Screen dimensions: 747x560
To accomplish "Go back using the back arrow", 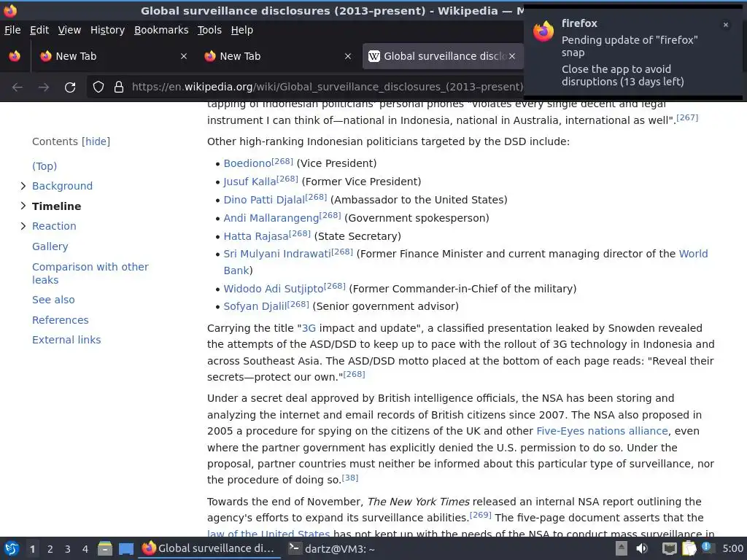I will (x=18, y=87).
